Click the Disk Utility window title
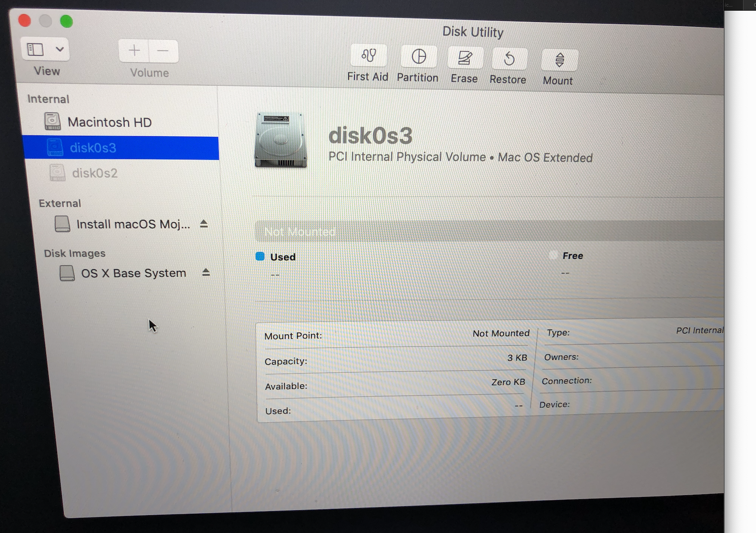 pos(473,32)
